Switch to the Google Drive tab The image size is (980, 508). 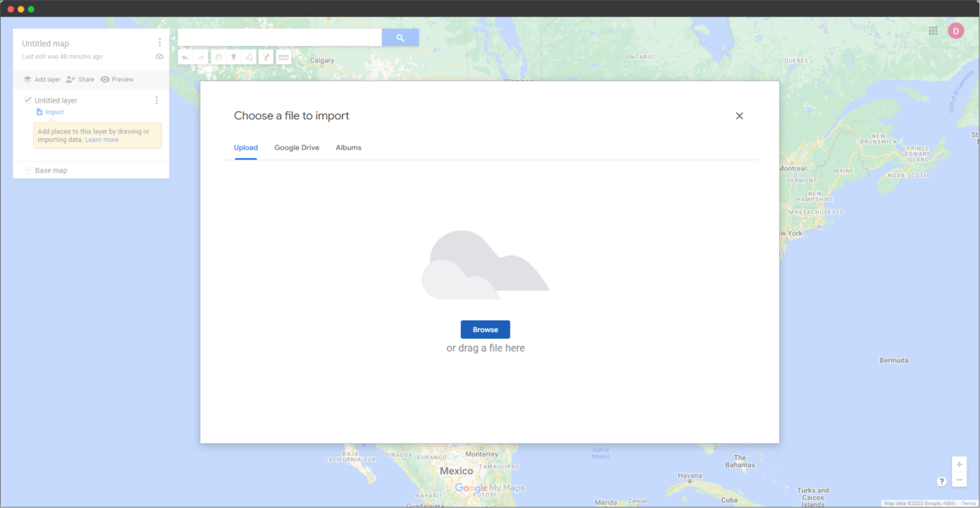tap(297, 147)
